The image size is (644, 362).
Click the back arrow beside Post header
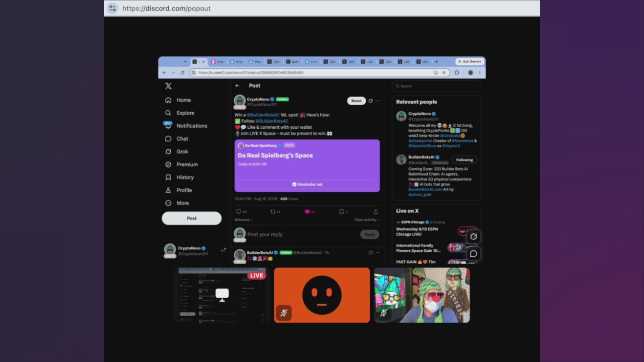[237, 86]
